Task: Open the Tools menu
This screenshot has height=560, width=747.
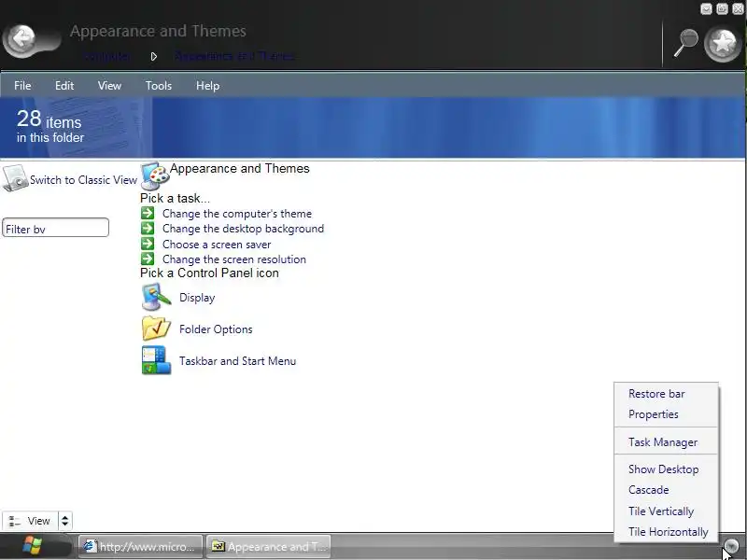Action: [159, 86]
